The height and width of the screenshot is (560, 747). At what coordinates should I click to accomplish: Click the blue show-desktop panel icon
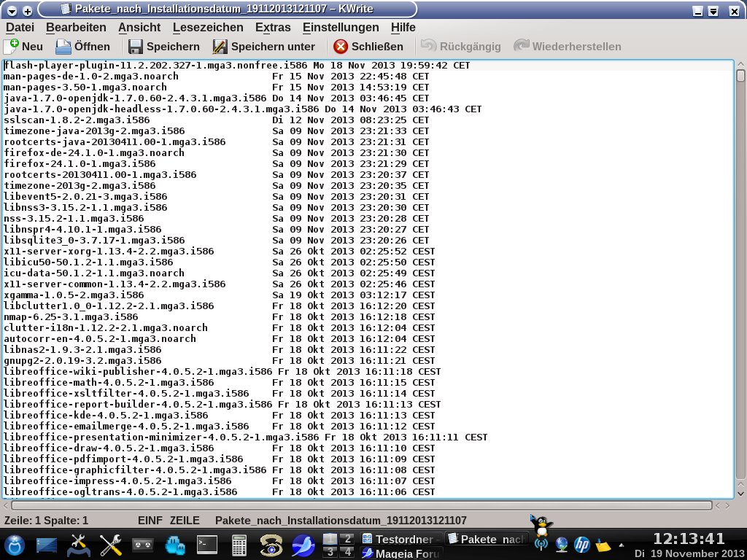click(x=46, y=545)
